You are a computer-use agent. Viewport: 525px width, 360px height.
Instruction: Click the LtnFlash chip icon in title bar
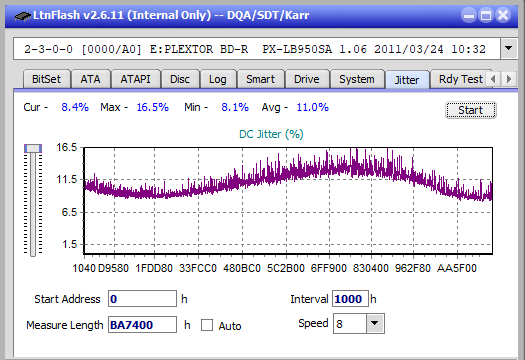(22, 16)
